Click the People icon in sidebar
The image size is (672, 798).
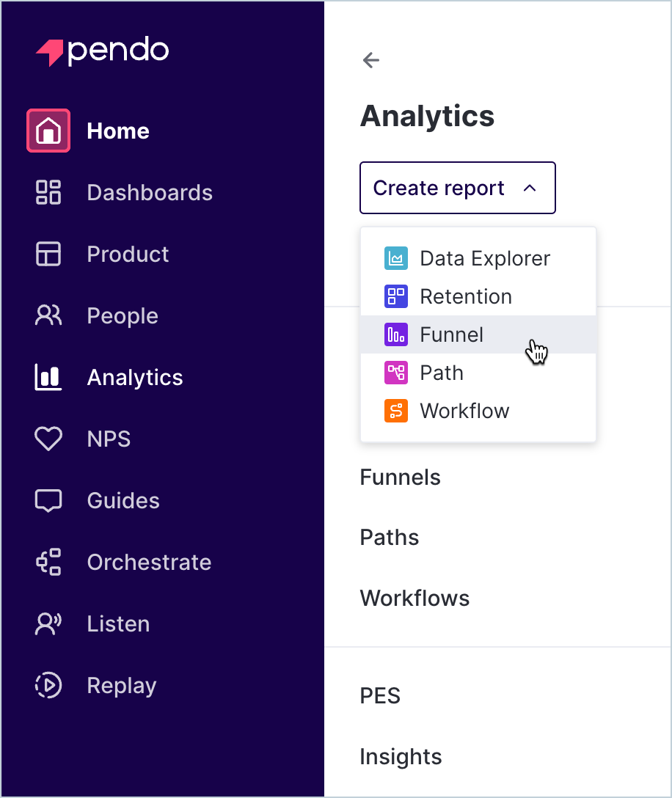pos(48,315)
